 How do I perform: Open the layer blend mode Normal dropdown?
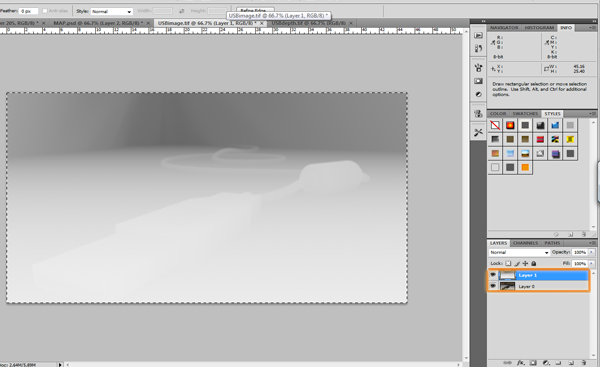519,253
